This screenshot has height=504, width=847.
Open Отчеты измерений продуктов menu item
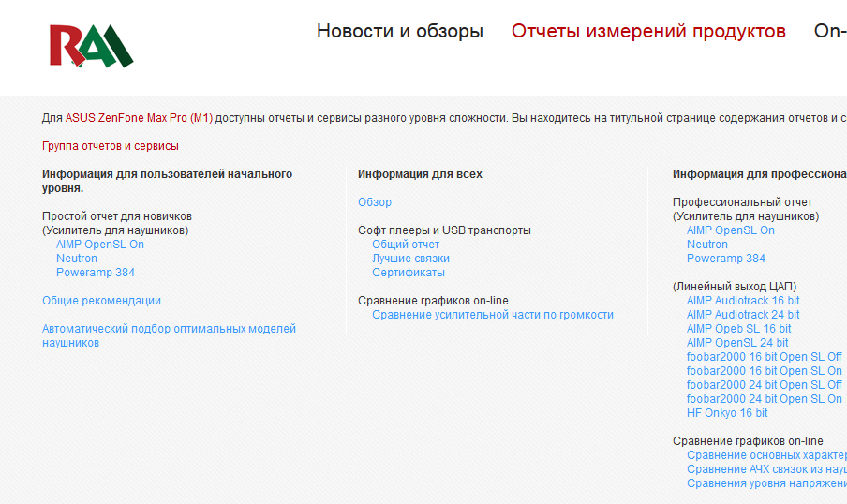pyautogui.click(x=648, y=31)
